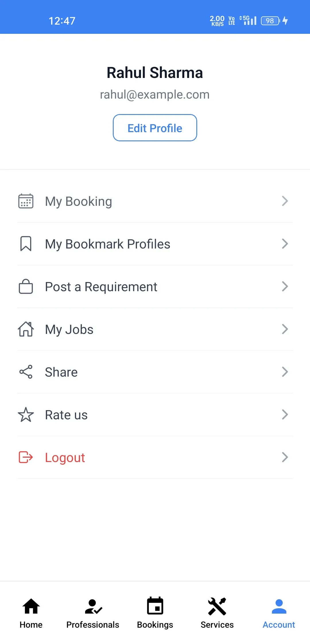Image resolution: width=310 pixels, height=644 pixels.
Task: Tap the chevron arrow on My Jobs row
Action: (x=285, y=329)
